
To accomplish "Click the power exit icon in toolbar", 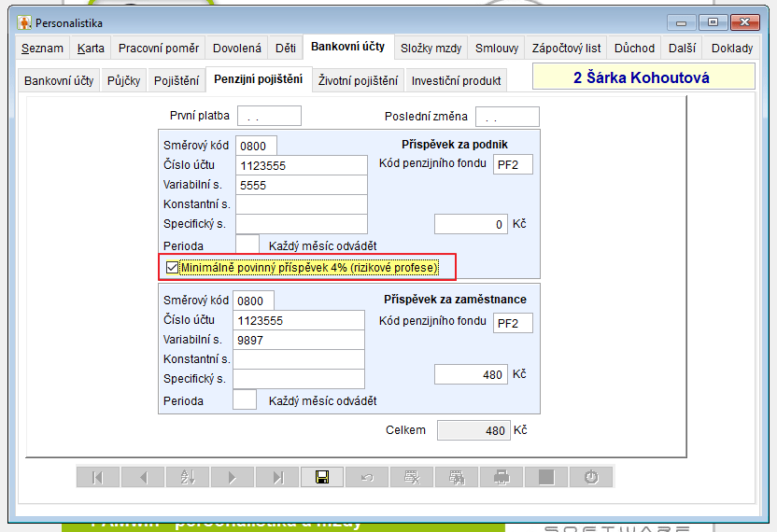I will click(591, 477).
